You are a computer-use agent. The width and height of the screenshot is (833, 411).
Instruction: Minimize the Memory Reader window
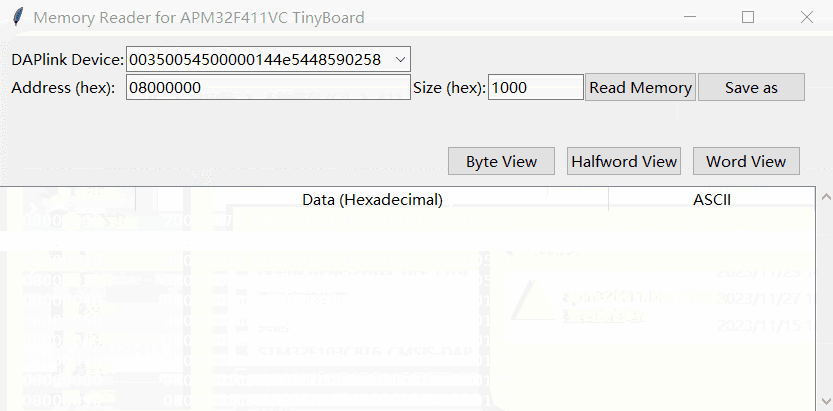690,17
